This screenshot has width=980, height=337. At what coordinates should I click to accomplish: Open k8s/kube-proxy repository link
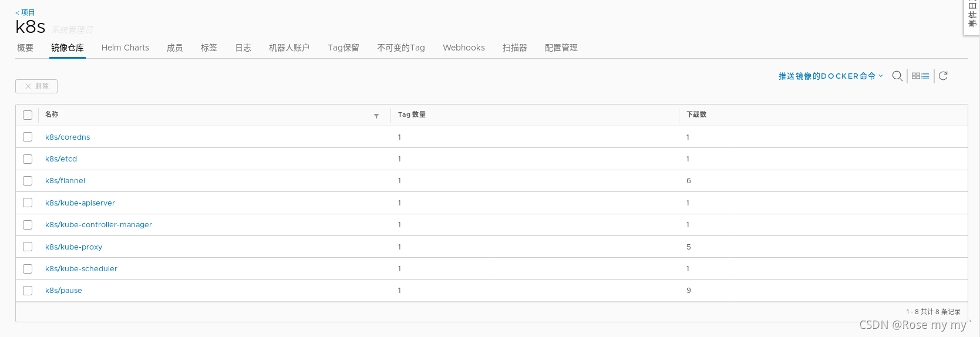click(x=73, y=247)
